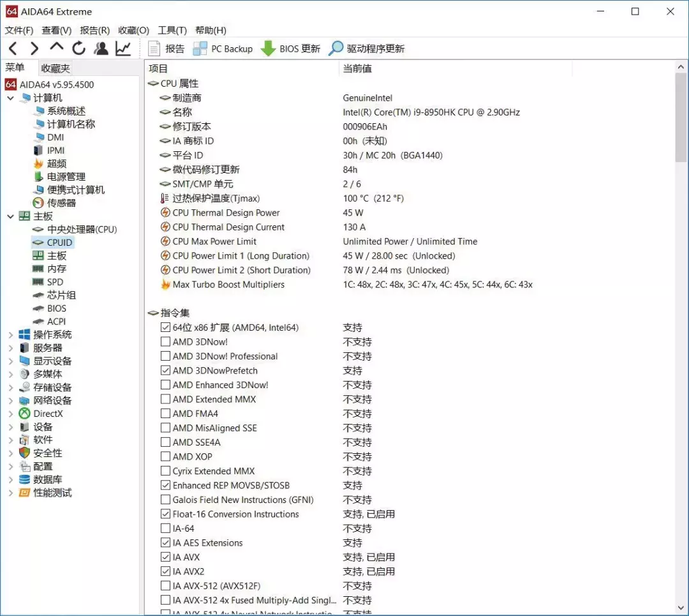Open PC Backup from the toolbar
This screenshot has width=689, height=616.
[223, 49]
